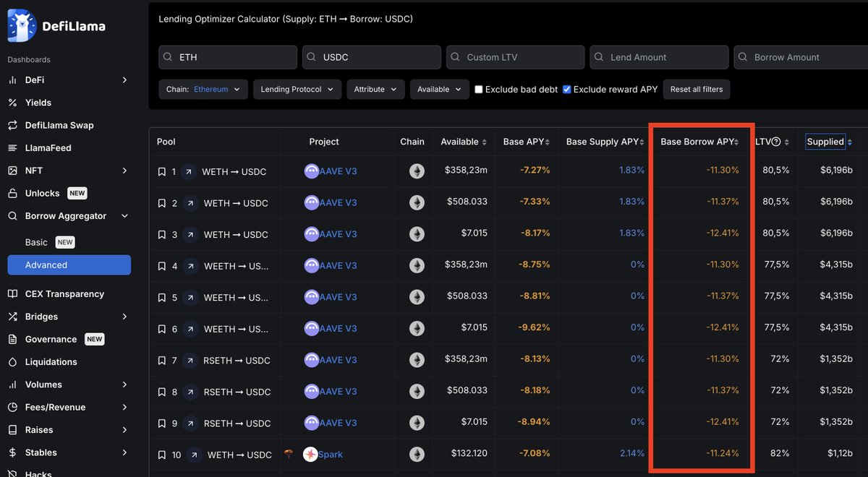
Task: Expand the NFT sidebar section
Action: click(124, 171)
